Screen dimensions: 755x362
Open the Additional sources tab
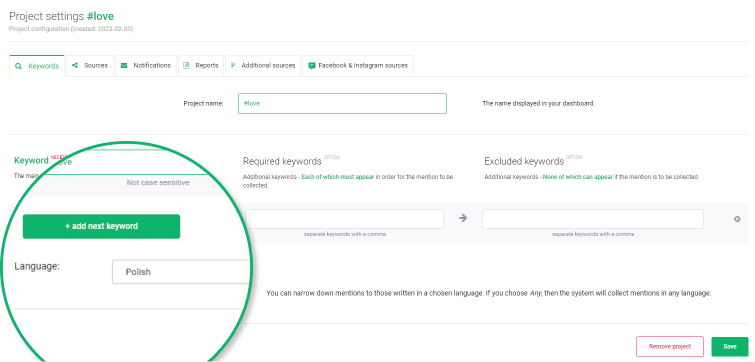click(263, 65)
